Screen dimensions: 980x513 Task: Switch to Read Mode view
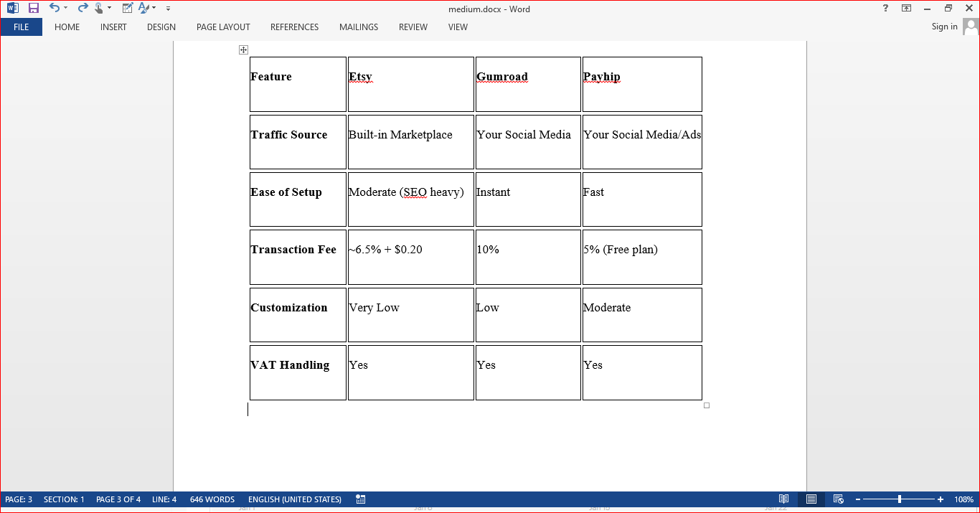[x=784, y=499]
